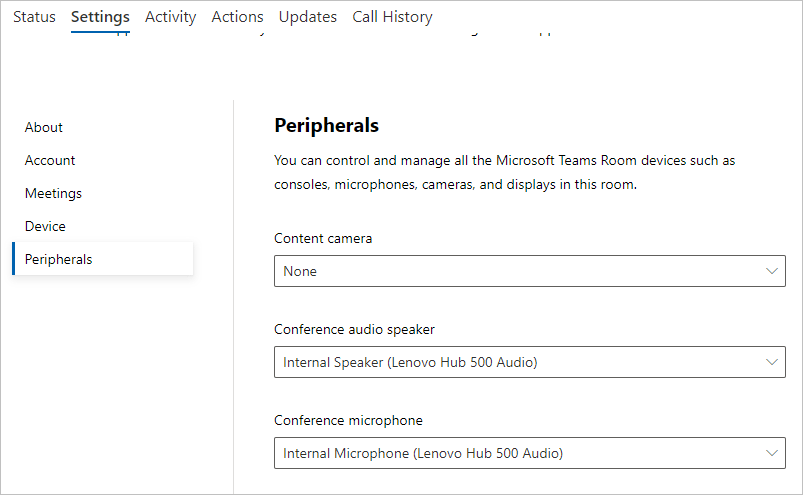Select Peripherals in the sidebar
This screenshot has height=495, width=803.
pyautogui.click(x=58, y=259)
